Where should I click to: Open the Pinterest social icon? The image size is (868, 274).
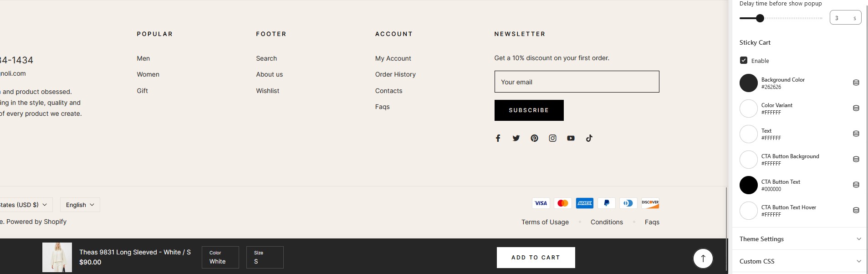534,138
